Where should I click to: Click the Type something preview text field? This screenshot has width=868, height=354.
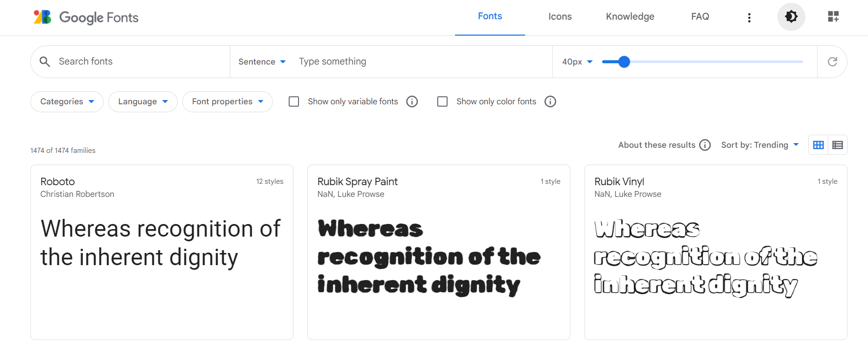(x=420, y=62)
